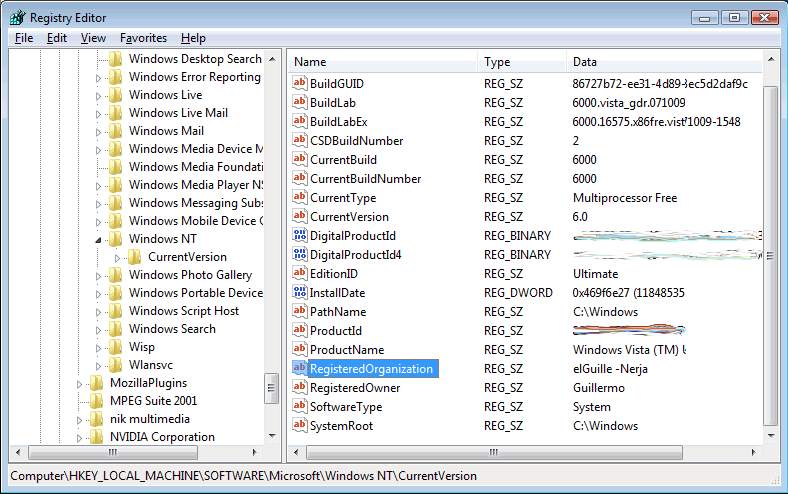Click values pane scroll right arrow
The width and height of the screenshot is (788, 494).
point(753,452)
